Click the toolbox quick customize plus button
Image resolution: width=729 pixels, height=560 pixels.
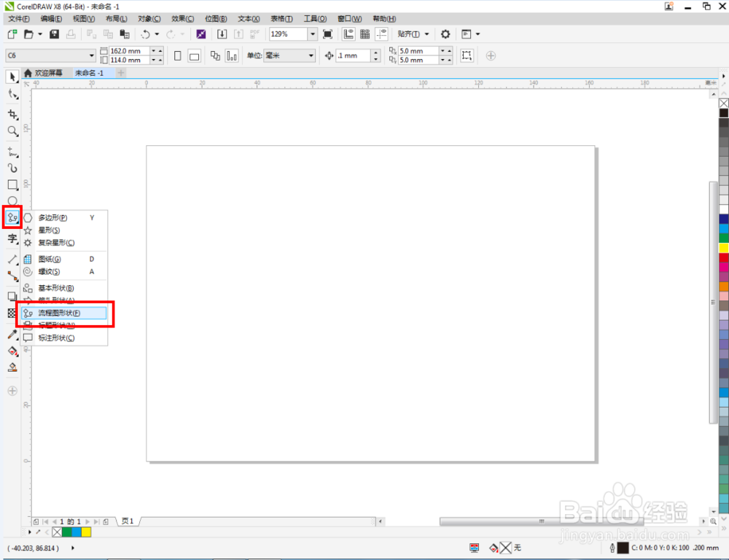12,391
